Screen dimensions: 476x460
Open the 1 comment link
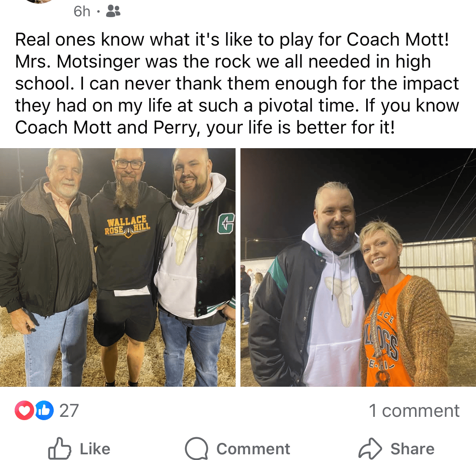(x=414, y=411)
